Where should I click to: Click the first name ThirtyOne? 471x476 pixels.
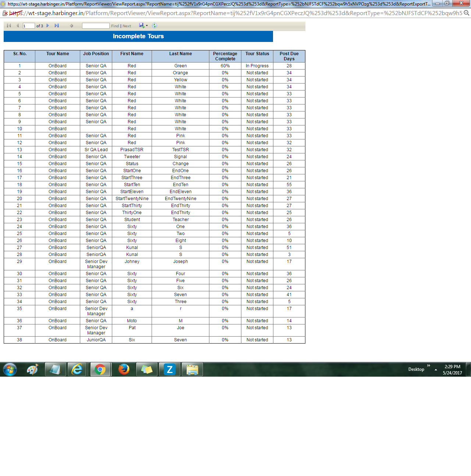[132, 213]
